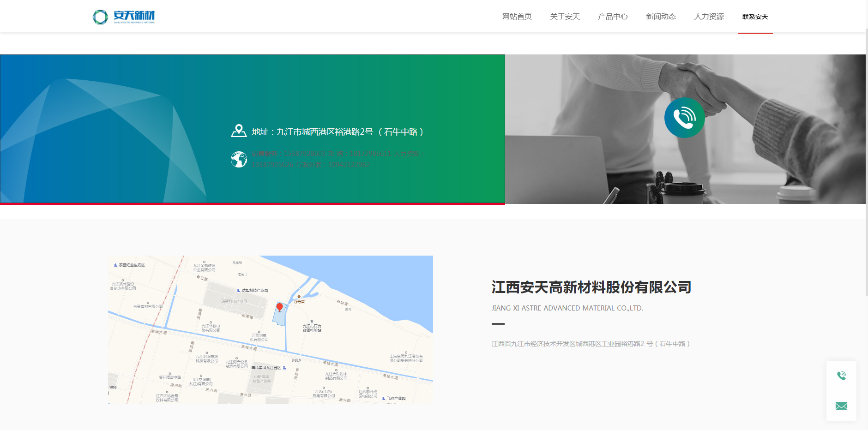This screenshot has height=430, width=868.
Task: Click the 万寿宫 temple icon on the map
Action: [x=299, y=297]
